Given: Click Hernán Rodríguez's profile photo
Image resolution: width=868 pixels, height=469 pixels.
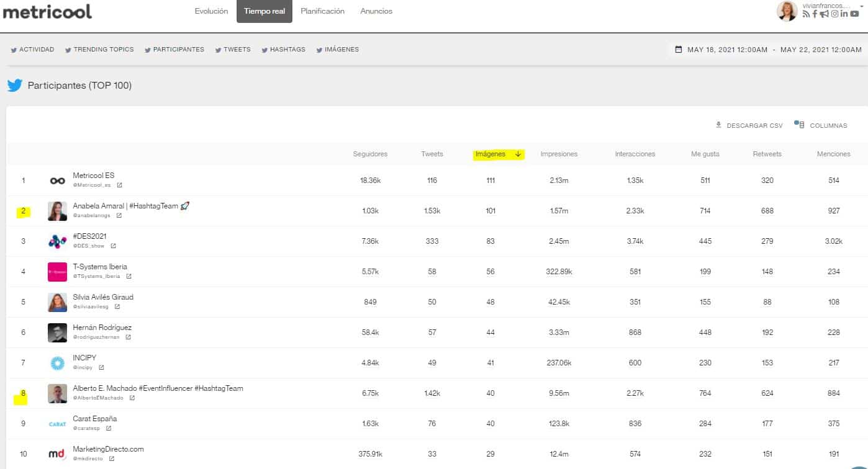Looking at the screenshot, I should [57, 333].
